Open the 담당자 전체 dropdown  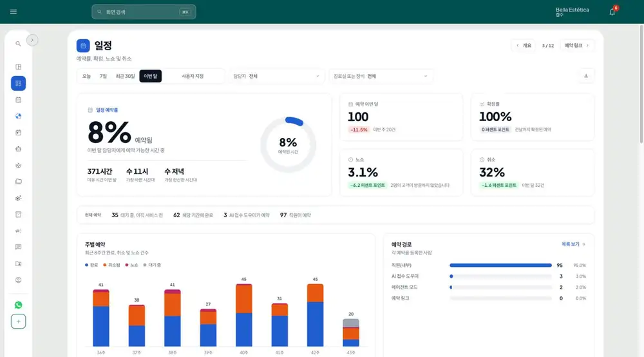click(276, 76)
